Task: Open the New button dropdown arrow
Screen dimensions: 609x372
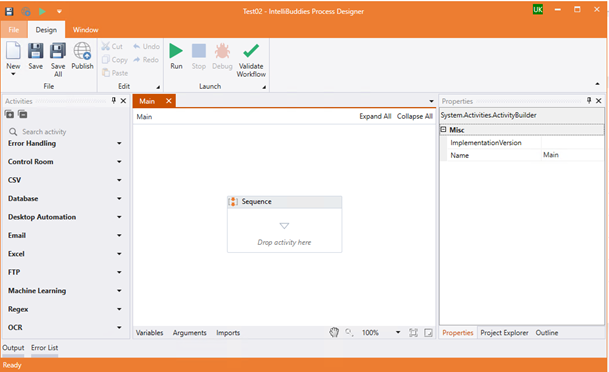Action: (x=13, y=74)
